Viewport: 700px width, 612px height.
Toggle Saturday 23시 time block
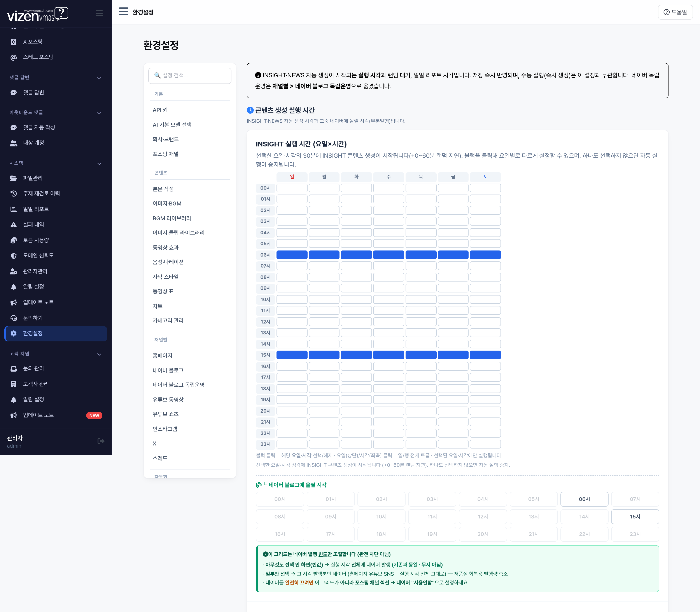pyautogui.click(x=485, y=444)
